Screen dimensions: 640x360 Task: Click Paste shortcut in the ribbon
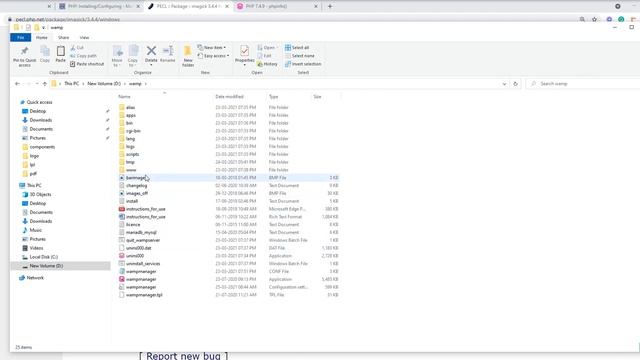87,64
